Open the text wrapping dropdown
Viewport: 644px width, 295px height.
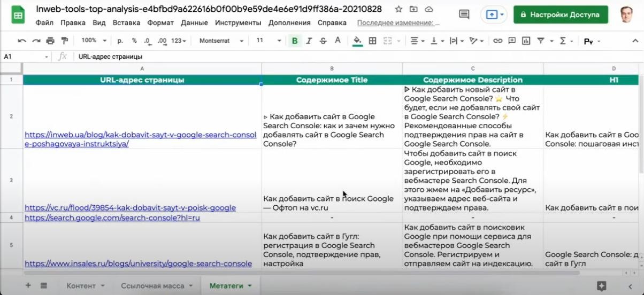tap(456, 41)
